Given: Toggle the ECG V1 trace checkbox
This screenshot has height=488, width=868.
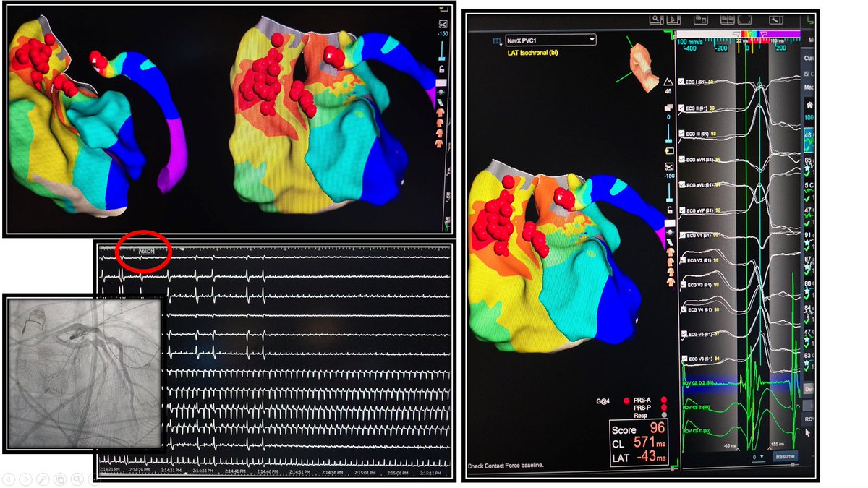Looking at the screenshot, I should point(681,235).
